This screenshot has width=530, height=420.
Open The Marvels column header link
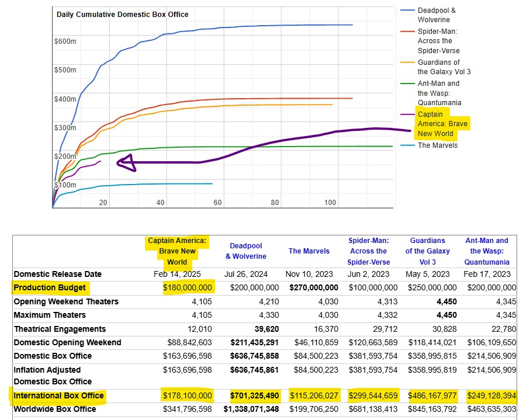(x=309, y=251)
